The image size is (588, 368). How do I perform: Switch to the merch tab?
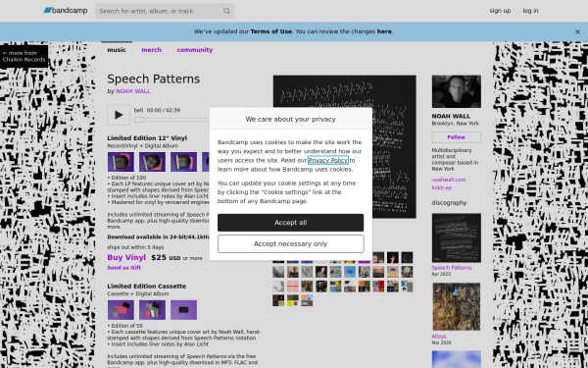tap(151, 50)
